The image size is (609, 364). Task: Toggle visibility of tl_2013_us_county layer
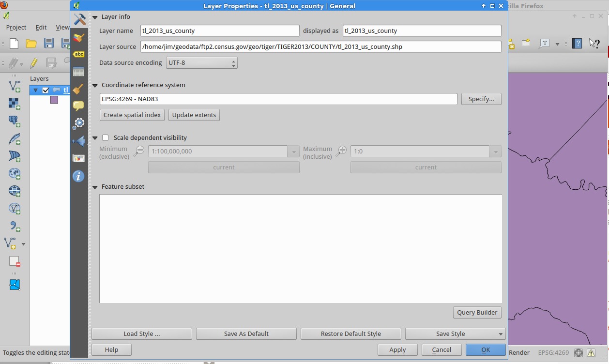[x=46, y=90]
